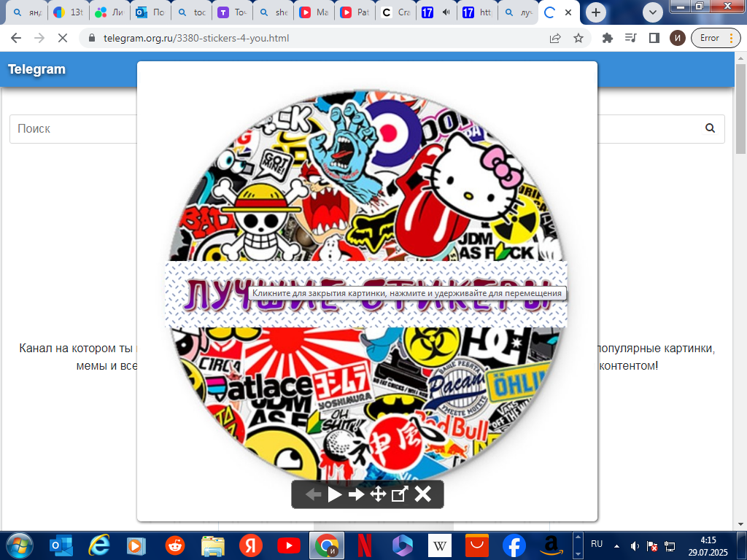Focus the Поиск search field
Screen dimensions: 747x560
coord(73,128)
